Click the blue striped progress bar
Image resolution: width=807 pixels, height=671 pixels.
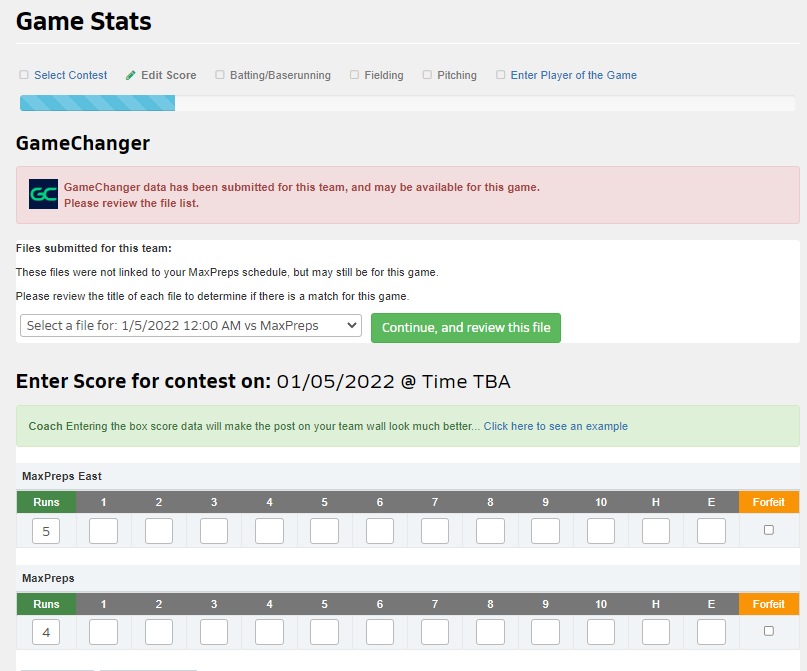[x=97, y=103]
